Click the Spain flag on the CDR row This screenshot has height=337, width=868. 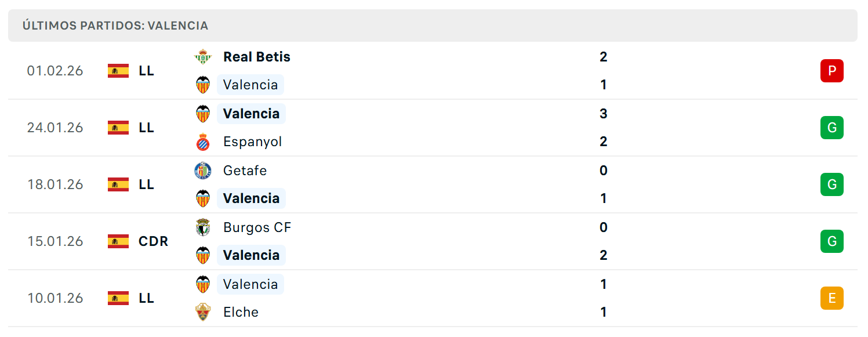[x=118, y=241]
